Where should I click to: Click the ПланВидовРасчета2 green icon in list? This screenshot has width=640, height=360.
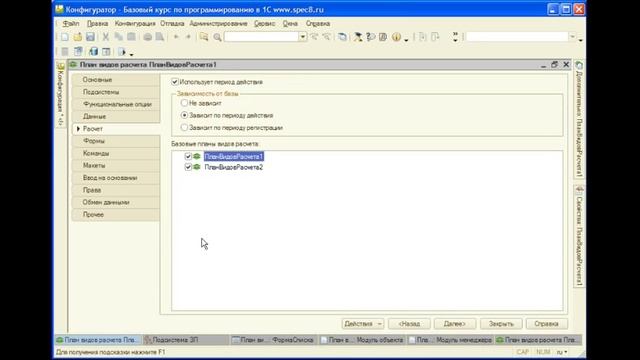(197, 167)
